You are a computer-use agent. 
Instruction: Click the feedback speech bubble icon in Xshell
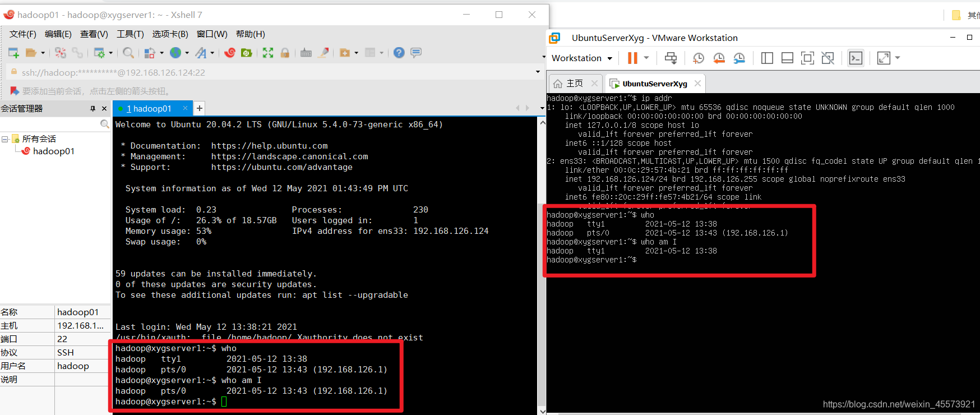coord(416,53)
